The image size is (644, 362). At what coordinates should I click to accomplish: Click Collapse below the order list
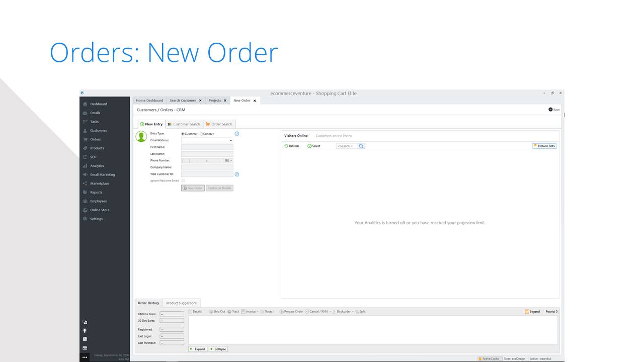(218, 349)
